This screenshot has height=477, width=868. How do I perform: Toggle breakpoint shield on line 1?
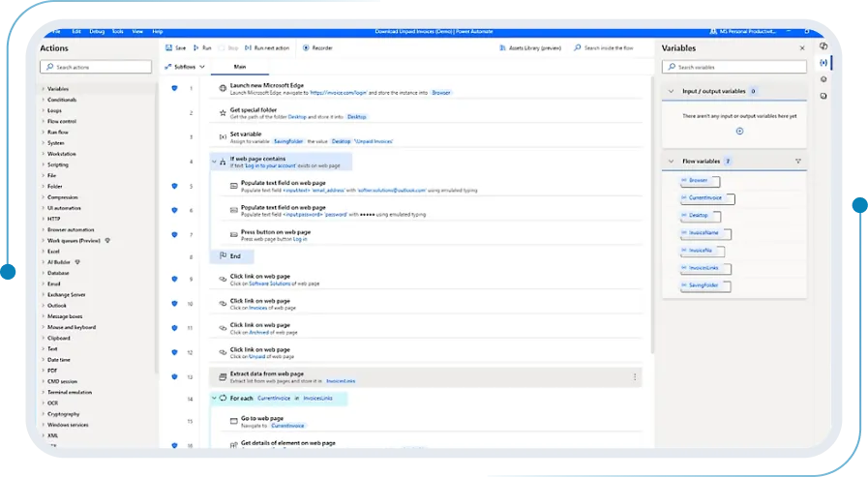pos(174,89)
